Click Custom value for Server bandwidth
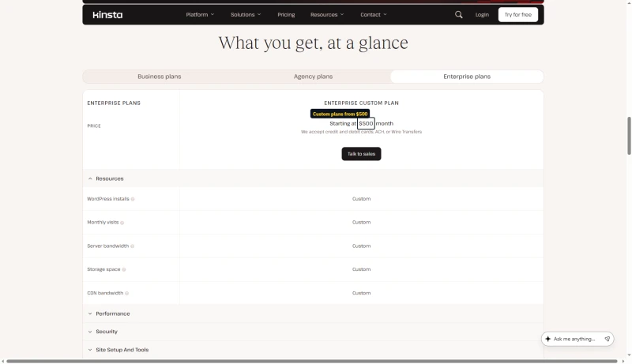The width and height of the screenshot is (632, 364). (361, 246)
